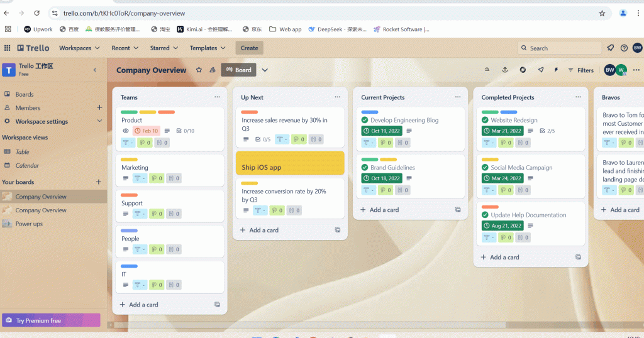Open Workspaces dropdown menu
The width and height of the screenshot is (644, 338).
click(x=79, y=48)
